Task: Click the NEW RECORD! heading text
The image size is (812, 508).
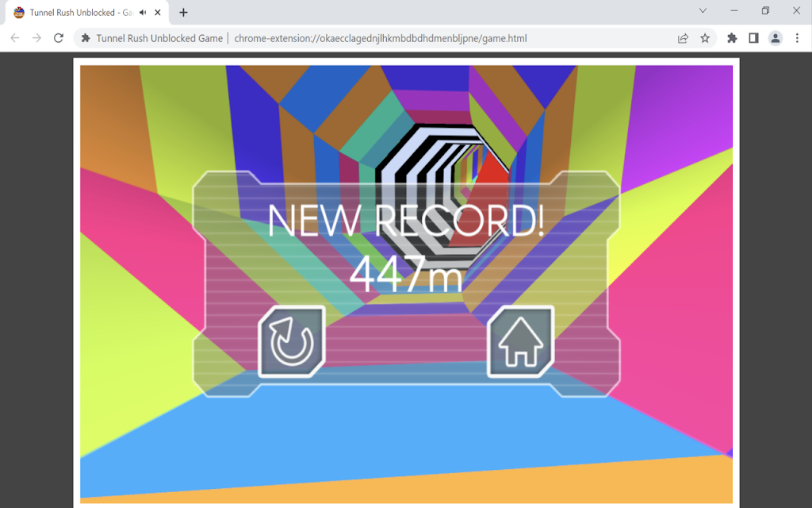Action: point(405,220)
